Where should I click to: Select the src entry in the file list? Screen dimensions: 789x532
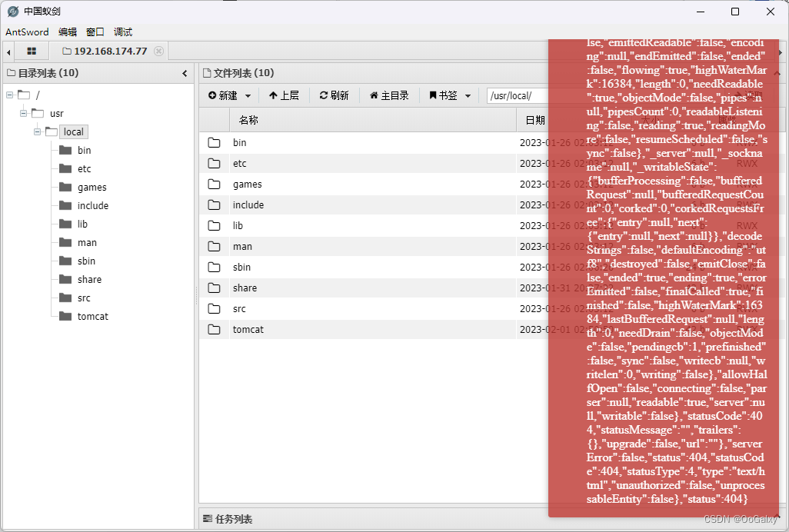click(239, 309)
